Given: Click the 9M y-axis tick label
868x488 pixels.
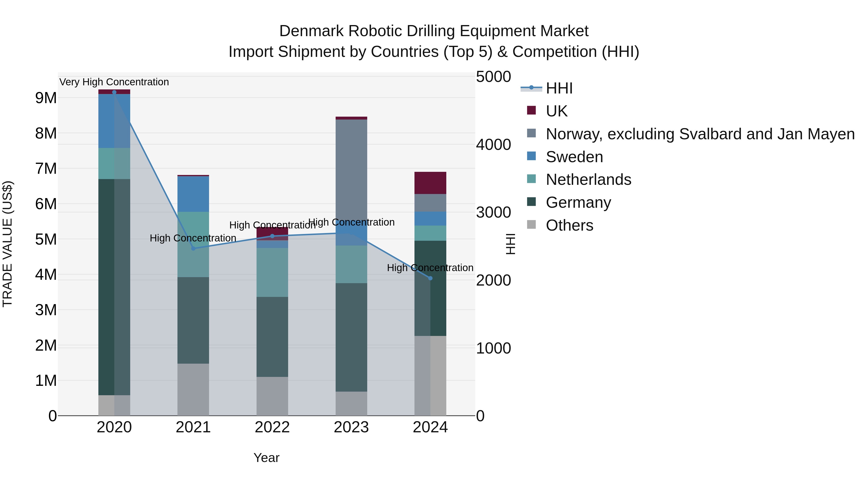Looking at the screenshot, I should point(46,98).
